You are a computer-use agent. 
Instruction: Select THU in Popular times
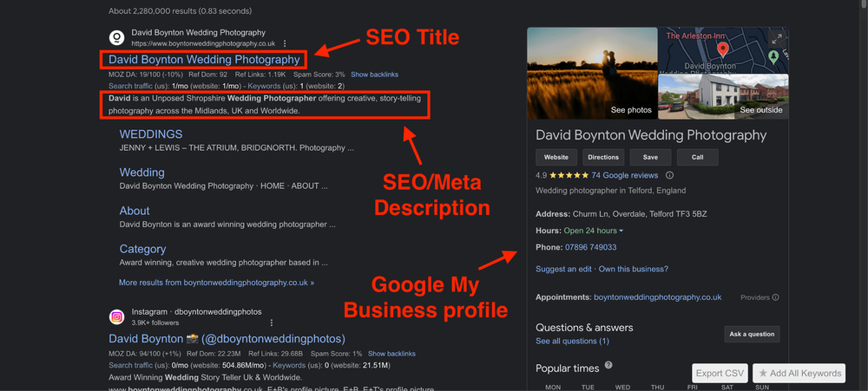(658, 388)
